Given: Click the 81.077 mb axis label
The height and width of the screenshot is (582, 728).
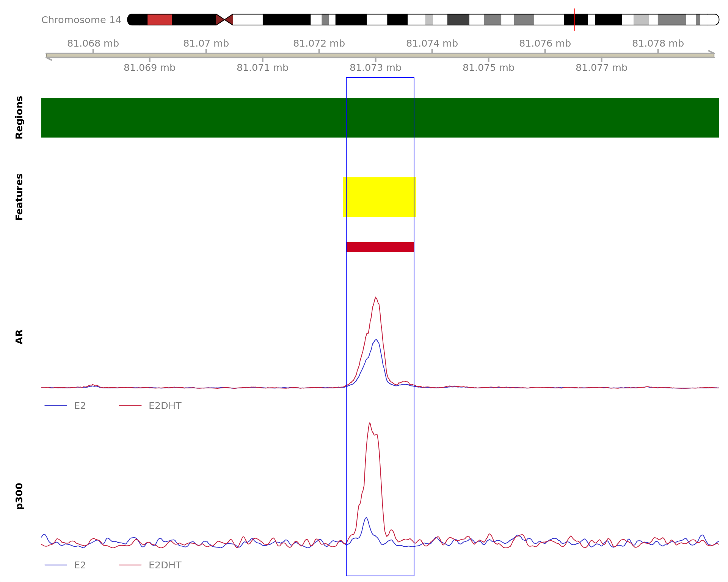Looking at the screenshot, I should 601,68.
